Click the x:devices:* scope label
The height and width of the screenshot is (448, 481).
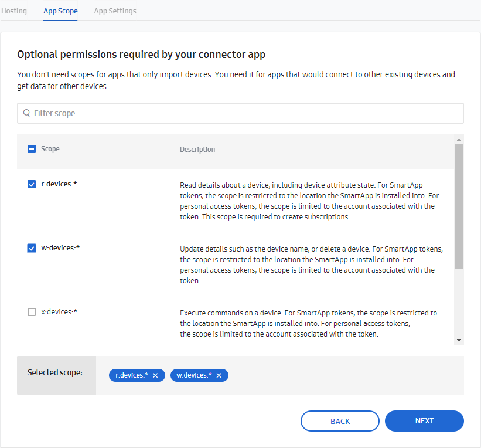pyautogui.click(x=59, y=312)
